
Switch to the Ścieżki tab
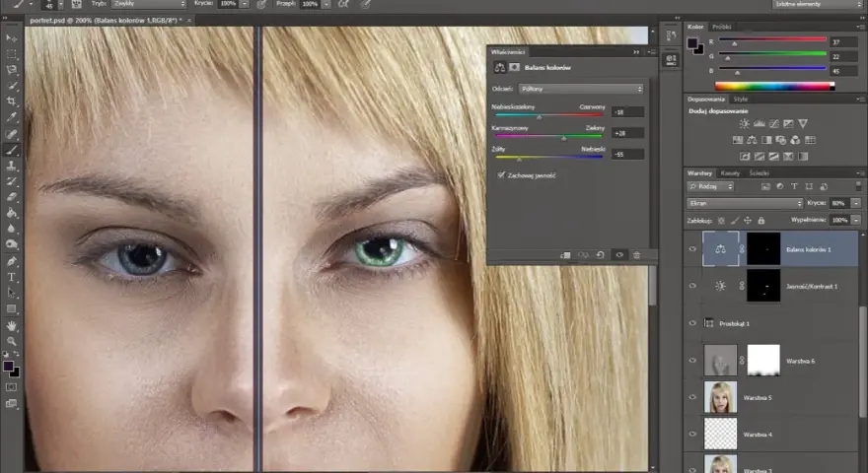click(x=759, y=173)
